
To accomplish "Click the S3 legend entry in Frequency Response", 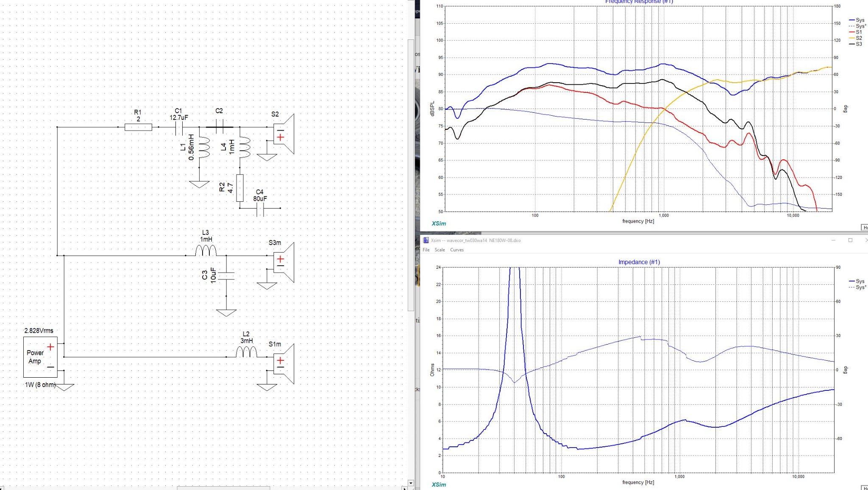I will click(855, 44).
